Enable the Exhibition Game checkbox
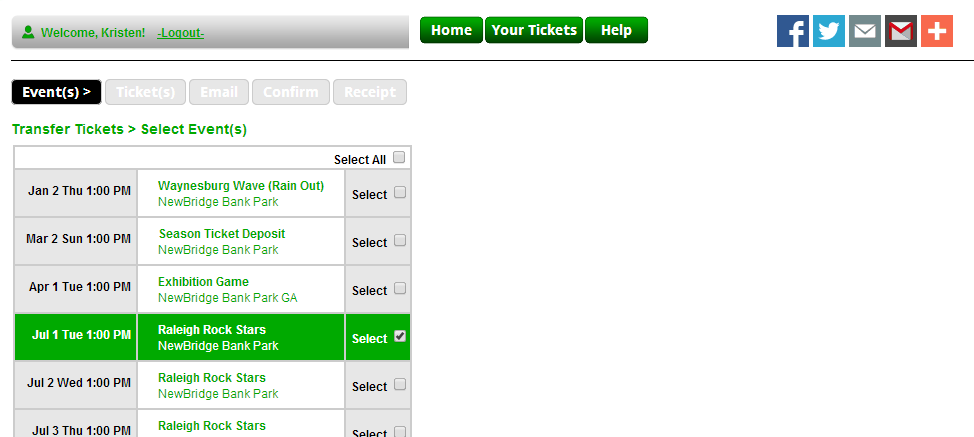Image resolution: width=974 pixels, height=437 pixels. 400,289
